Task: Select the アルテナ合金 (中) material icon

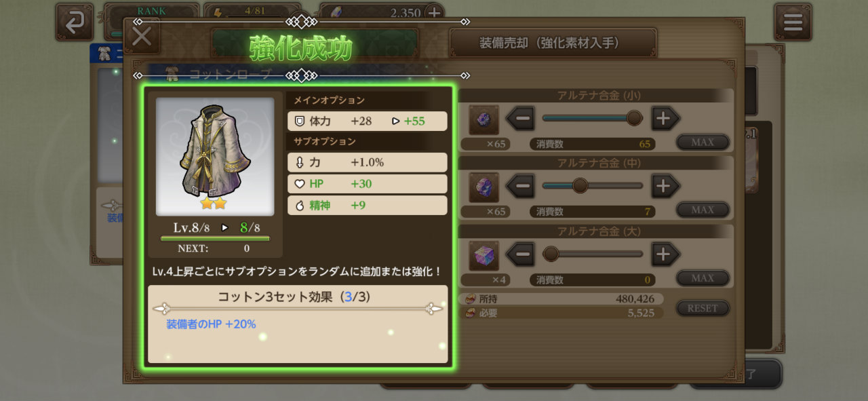Action: 484,187
